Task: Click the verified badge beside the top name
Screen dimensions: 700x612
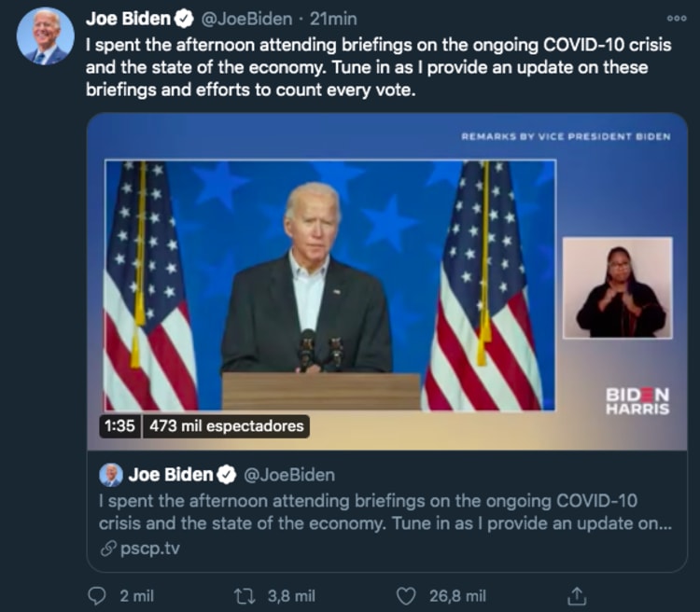Action: (186, 19)
